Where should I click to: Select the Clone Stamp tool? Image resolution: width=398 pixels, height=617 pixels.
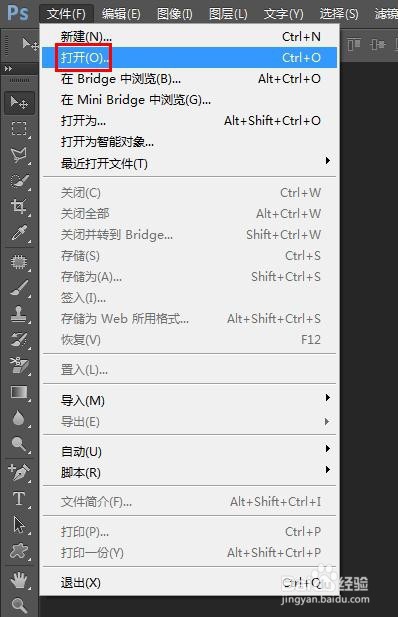pyautogui.click(x=19, y=314)
